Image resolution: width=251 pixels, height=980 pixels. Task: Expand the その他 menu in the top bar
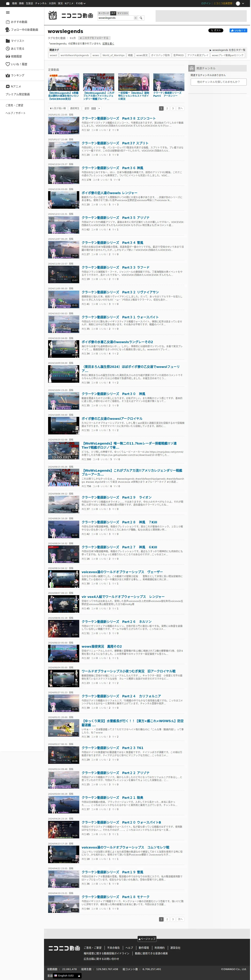[80, 3]
